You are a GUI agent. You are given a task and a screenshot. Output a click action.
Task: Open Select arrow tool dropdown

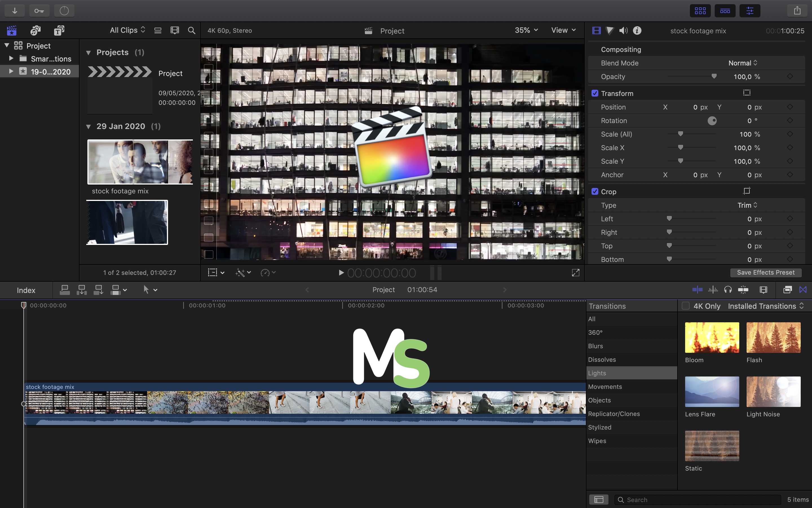[x=150, y=290]
